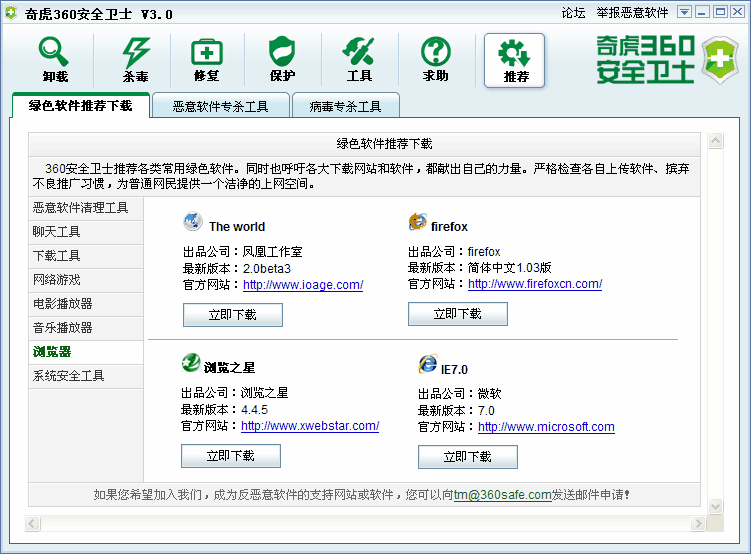Click horizontal scrollbar right arrow

tap(698, 523)
